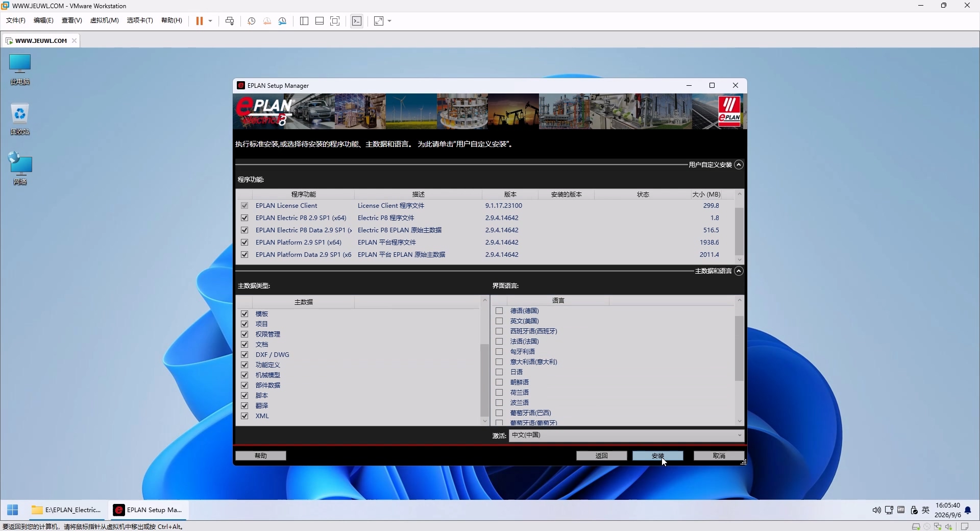This screenshot has width=980, height=531.
Task: Sort by the 程序功能 column header
Action: pos(303,195)
